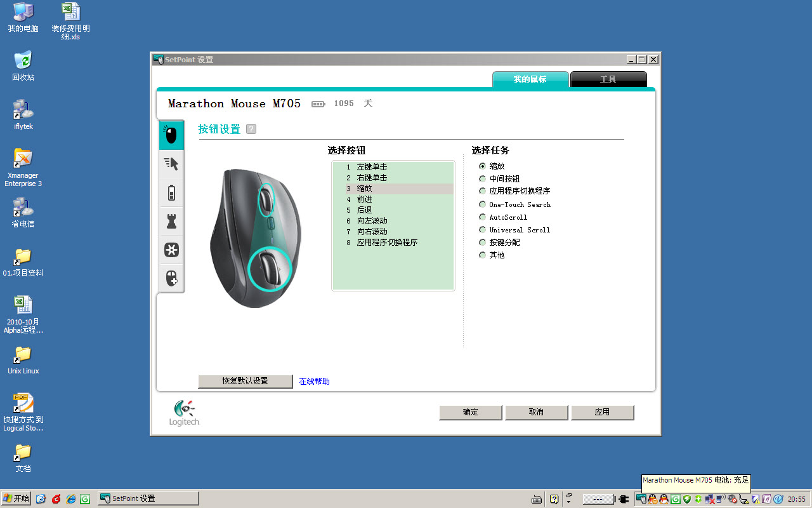Select the 2010-10月 Alpha远程 Excel shortcut
812x508 pixels.
(x=23, y=314)
